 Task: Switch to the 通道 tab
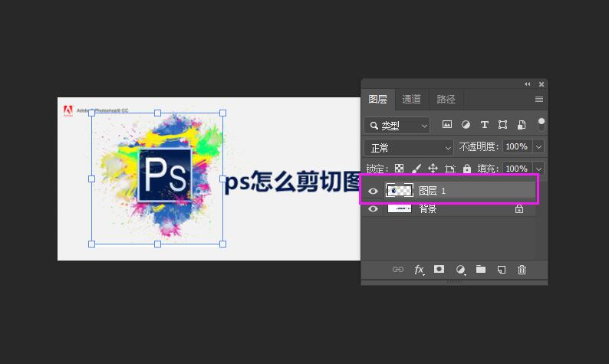point(411,100)
